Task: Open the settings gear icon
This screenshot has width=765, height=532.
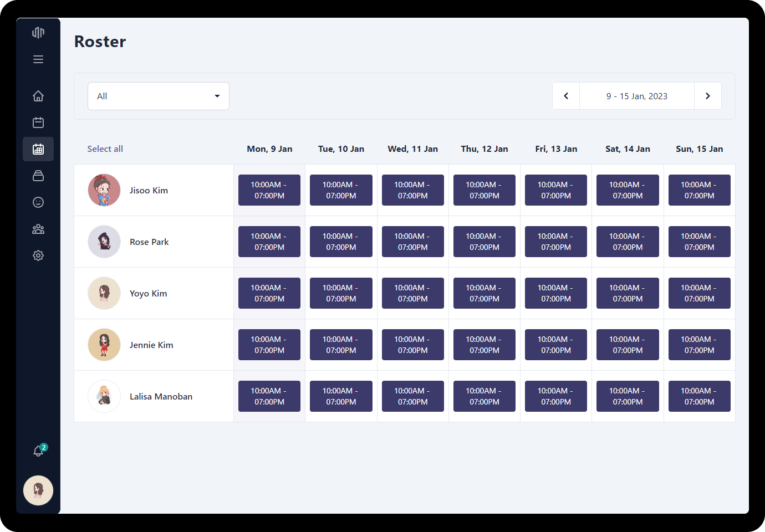Action: click(38, 255)
